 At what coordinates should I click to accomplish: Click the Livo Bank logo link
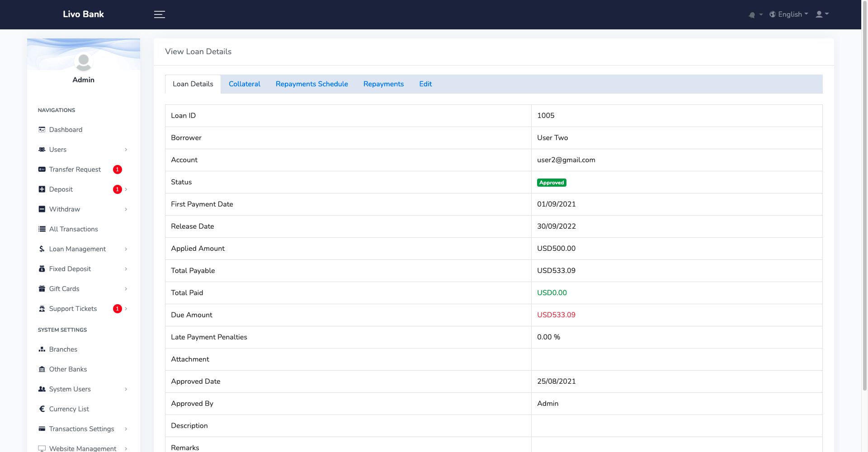(x=83, y=14)
